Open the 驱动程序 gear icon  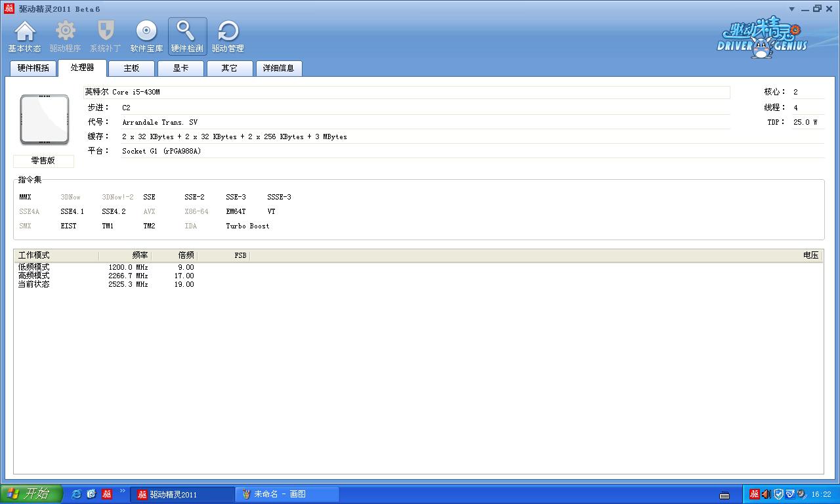[65, 37]
